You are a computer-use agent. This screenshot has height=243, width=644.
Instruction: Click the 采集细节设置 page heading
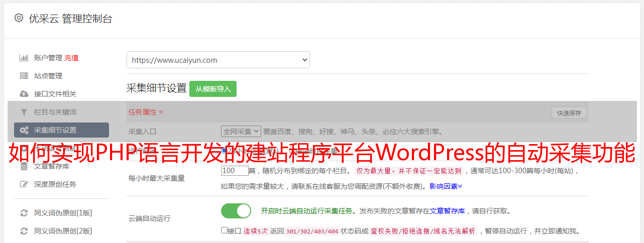coord(157,88)
